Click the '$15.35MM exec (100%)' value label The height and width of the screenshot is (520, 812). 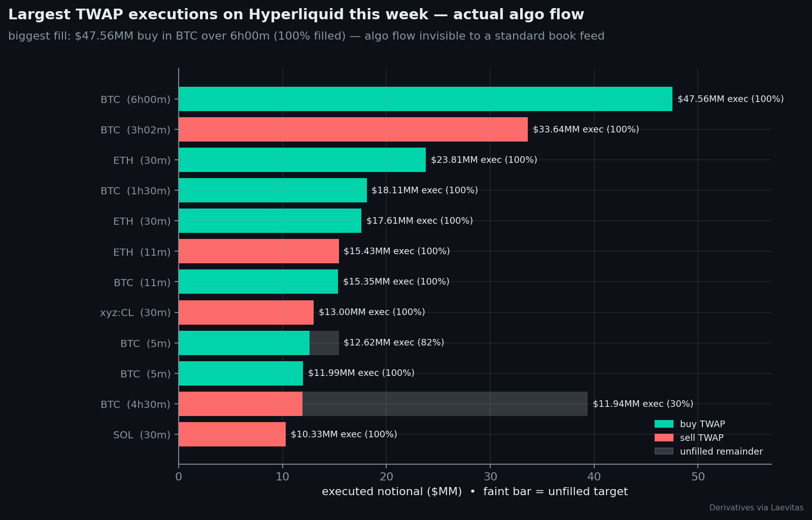396,282
